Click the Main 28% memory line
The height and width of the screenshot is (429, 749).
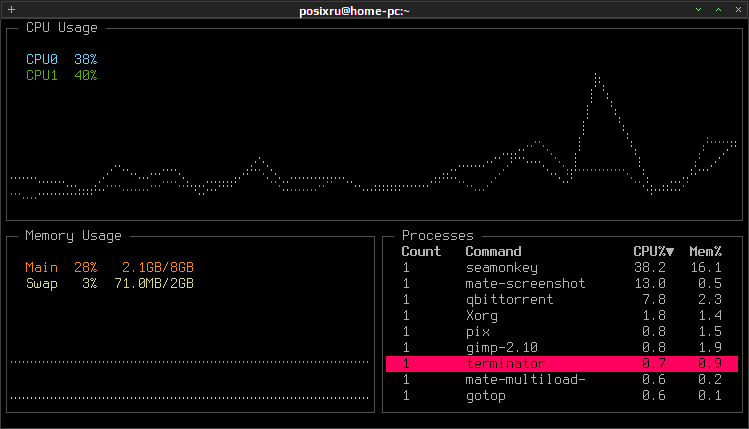[109, 268]
